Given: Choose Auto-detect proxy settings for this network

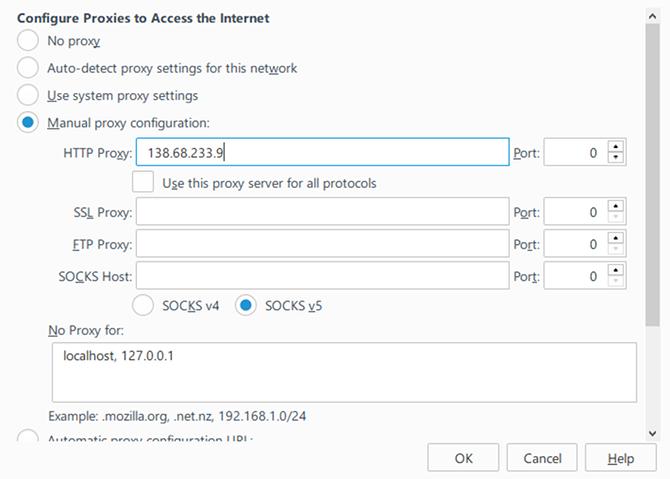Looking at the screenshot, I should pyautogui.click(x=28, y=68).
